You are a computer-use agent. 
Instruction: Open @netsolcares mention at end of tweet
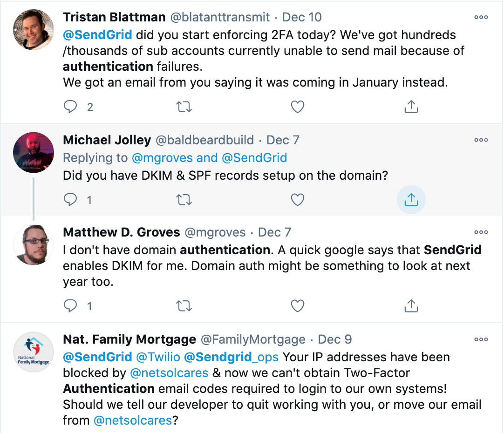[133, 420]
